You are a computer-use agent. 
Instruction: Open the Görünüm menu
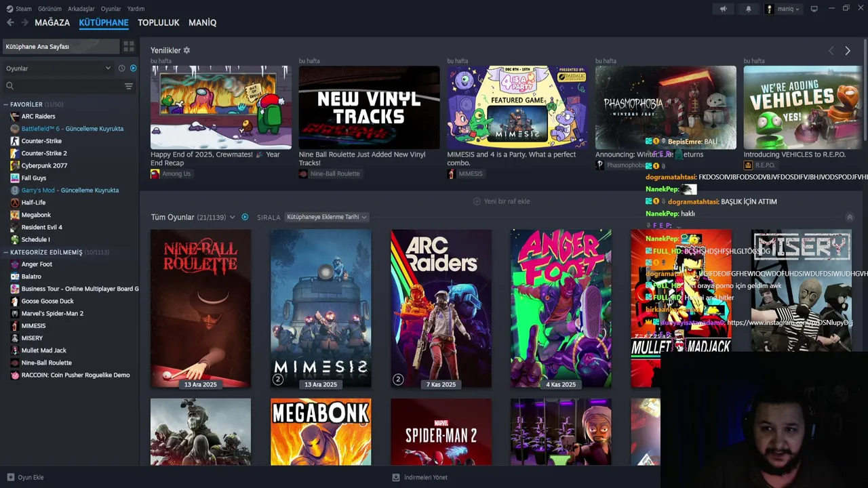[50, 9]
